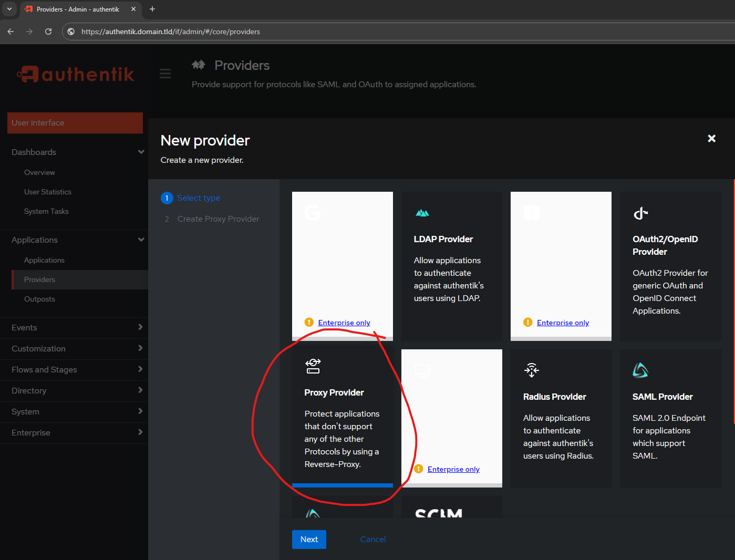Click the Enterprise sidebar label
This screenshot has width=735, height=560.
pyautogui.click(x=31, y=433)
